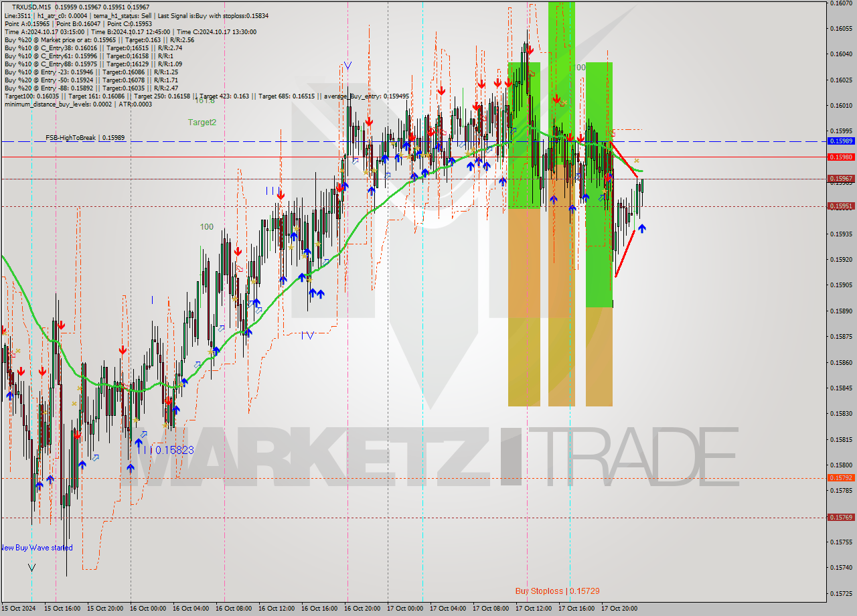The height and width of the screenshot is (616, 857).
Task: Click the FSB-HighToBreak | 0.15989 label
Action: (x=85, y=137)
